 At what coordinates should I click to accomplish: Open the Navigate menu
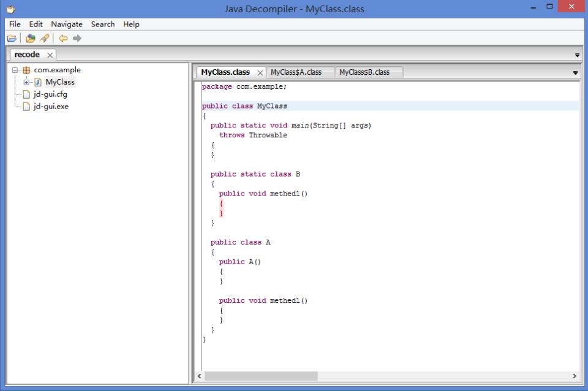click(66, 25)
